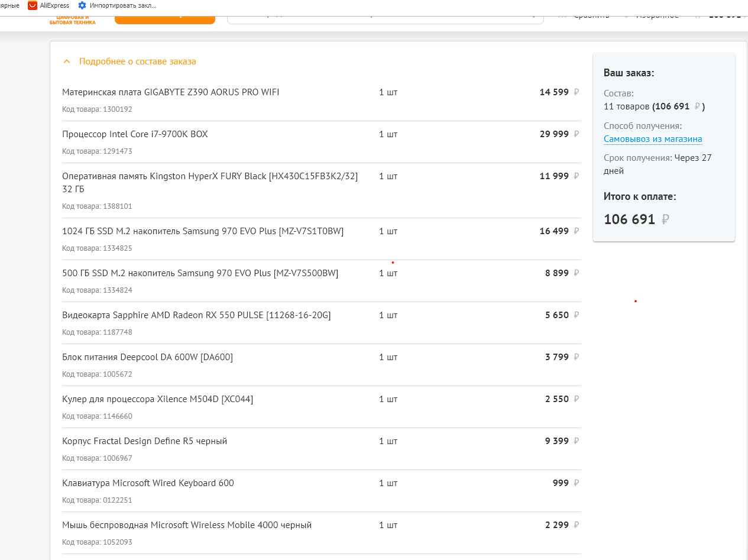Click product code 1052093

point(97,542)
